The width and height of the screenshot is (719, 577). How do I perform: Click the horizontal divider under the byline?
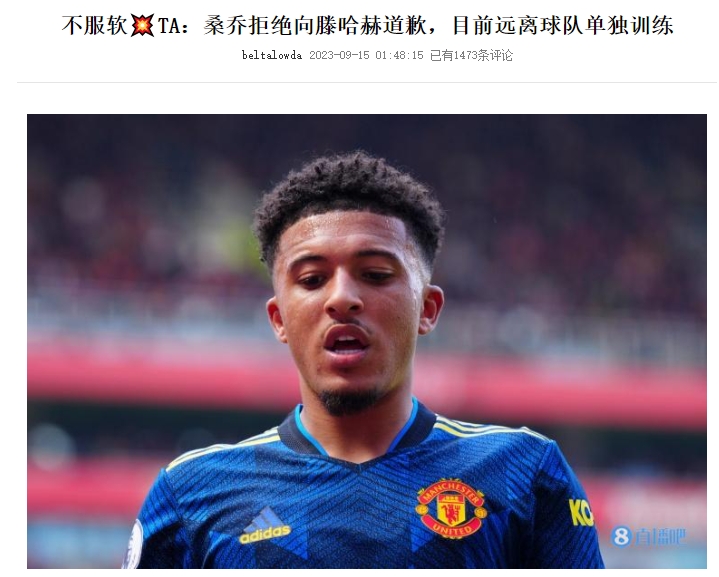point(366,83)
